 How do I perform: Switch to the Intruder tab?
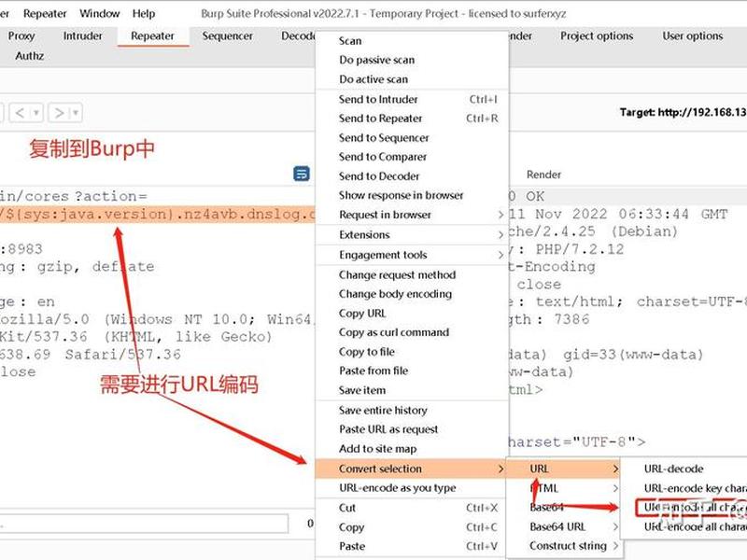point(82,35)
